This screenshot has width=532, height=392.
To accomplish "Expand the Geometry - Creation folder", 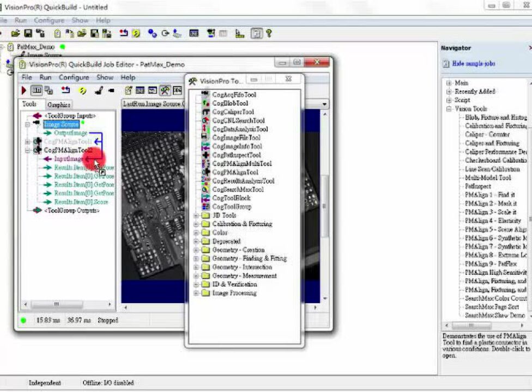I will [196, 250].
